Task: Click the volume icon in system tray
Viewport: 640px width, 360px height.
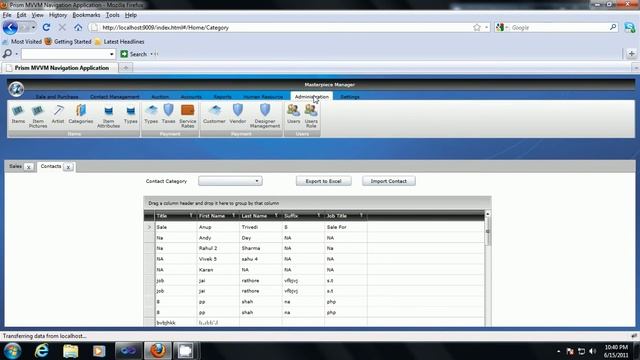Action: tap(593, 351)
